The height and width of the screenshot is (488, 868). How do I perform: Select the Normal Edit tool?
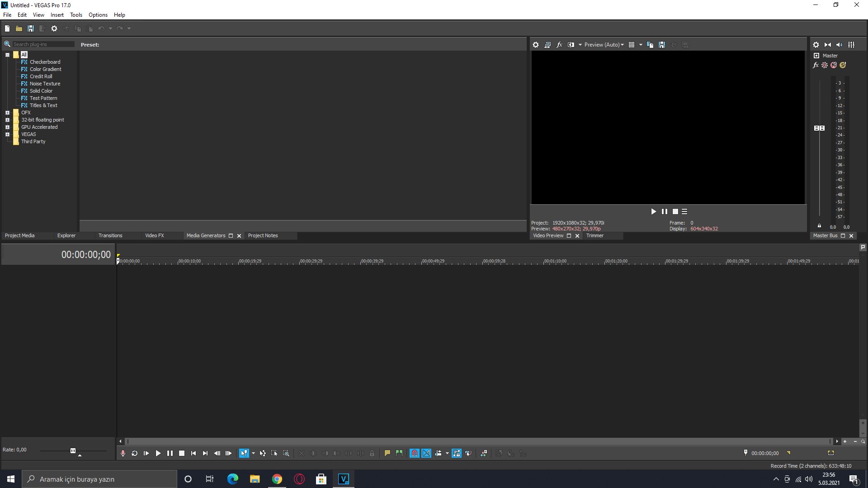click(244, 453)
